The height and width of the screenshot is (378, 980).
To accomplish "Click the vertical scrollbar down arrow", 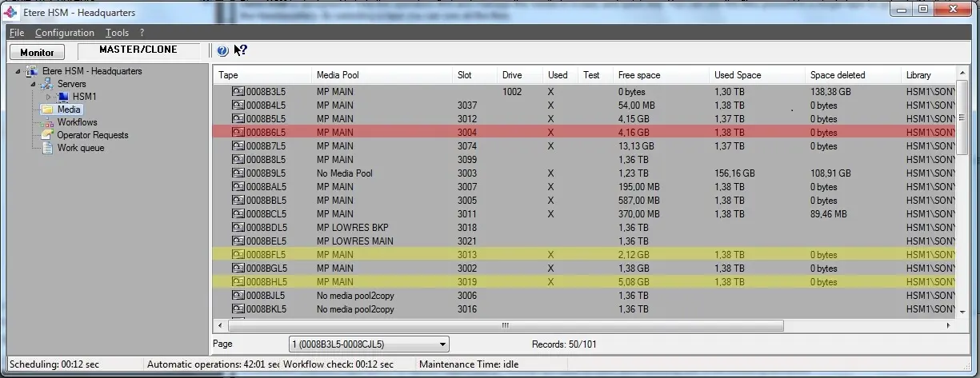I will click(x=962, y=311).
